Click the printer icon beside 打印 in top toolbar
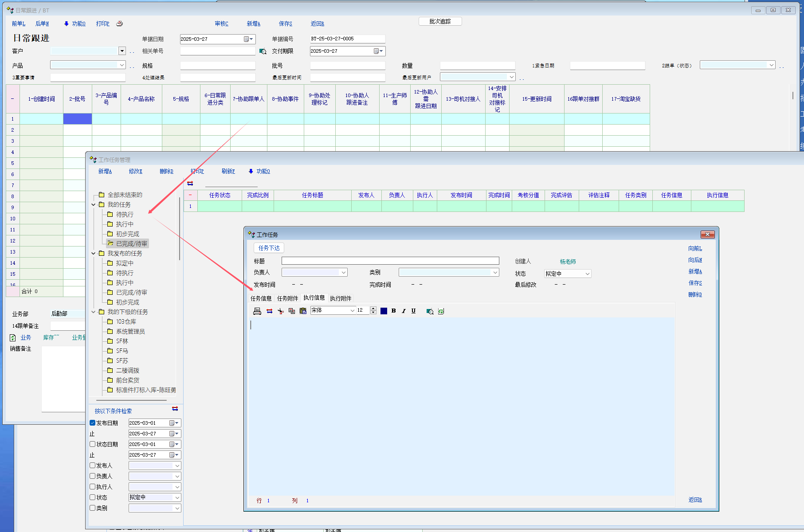804x532 pixels. pyautogui.click(x=119, y=23)
